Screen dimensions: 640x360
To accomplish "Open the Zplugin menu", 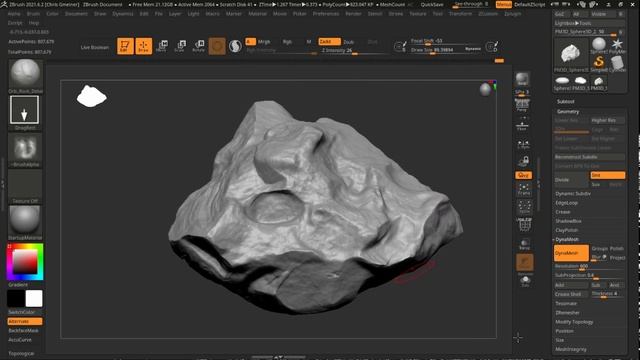I will pos(512,13).
